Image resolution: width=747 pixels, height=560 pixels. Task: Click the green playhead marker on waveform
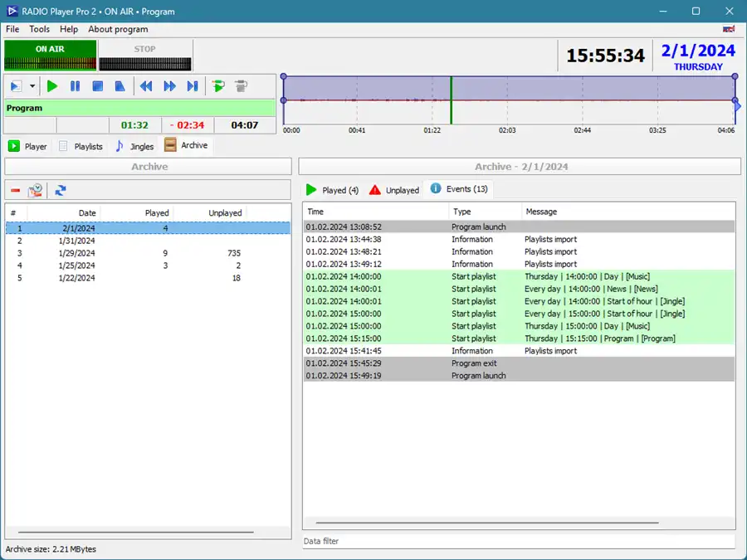452,100
